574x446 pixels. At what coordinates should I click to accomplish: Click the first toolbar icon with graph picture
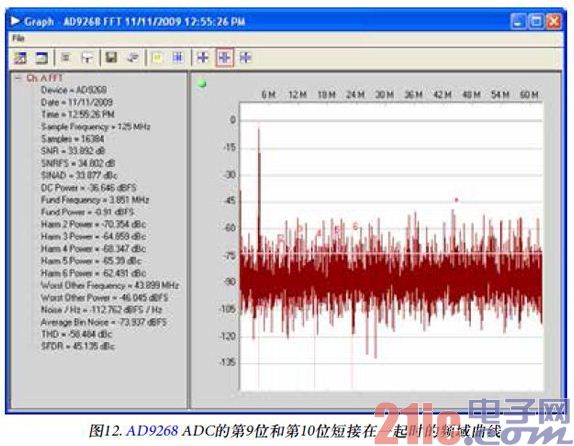click(20, 57)
